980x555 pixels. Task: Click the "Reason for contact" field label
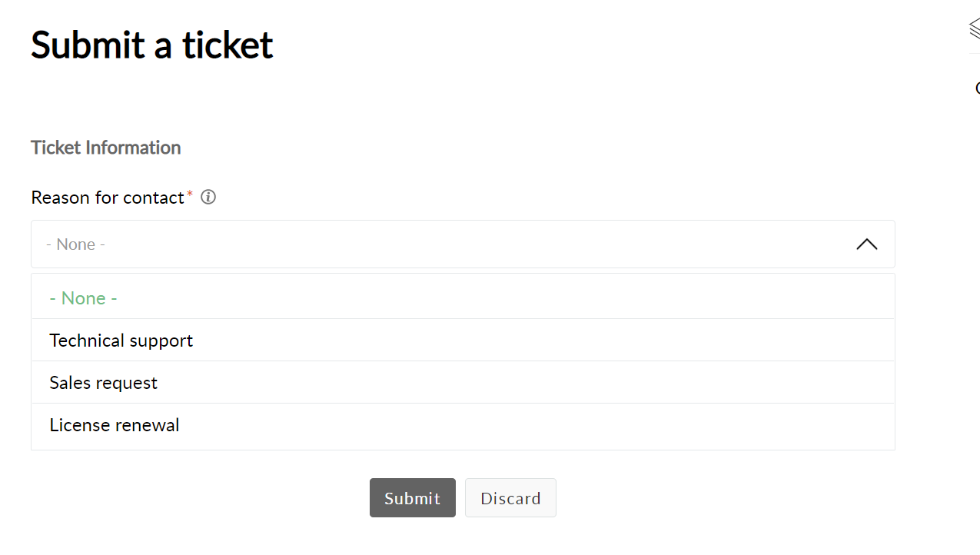108,198
